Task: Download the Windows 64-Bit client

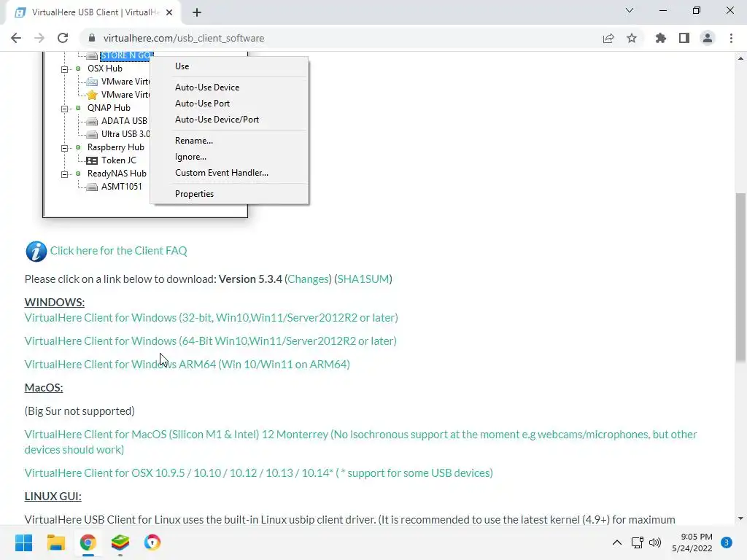Action: (211, 341)
